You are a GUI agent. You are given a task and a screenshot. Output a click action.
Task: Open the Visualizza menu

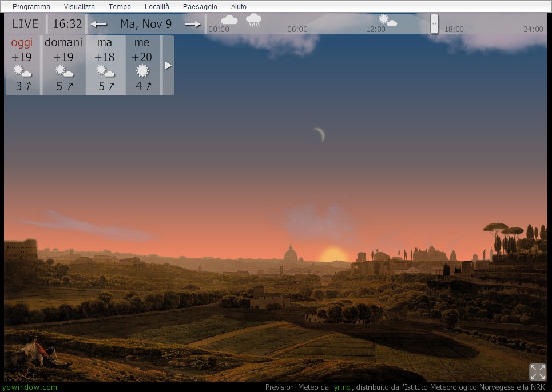click(x=79, y=7)
